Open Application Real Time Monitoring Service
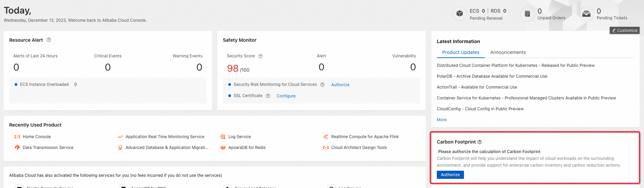This screenshot has width=644, height=188. tap(165, 137)
